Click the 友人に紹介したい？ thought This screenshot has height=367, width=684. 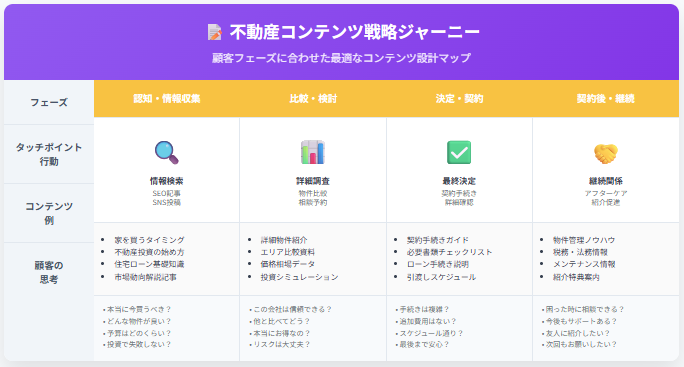click(x=578, y=333)
